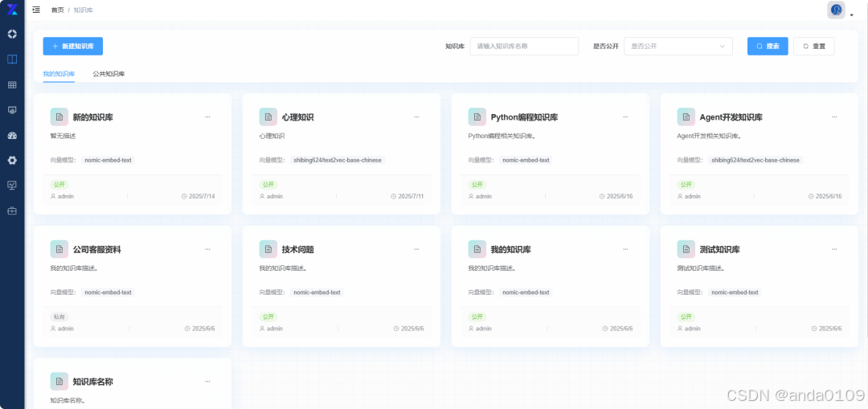Click the user avatar at top right

pyautogui.click(x=836, y=10)
